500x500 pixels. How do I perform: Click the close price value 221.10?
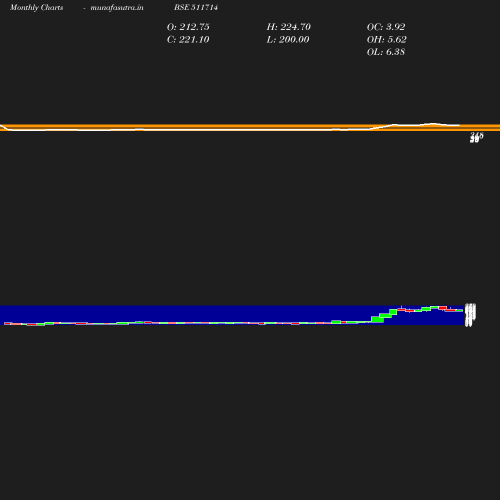[194, 40]
